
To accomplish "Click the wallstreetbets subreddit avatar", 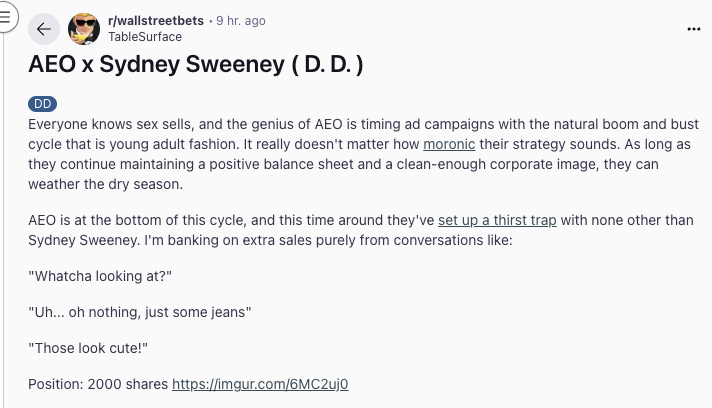I will [84, 29].
